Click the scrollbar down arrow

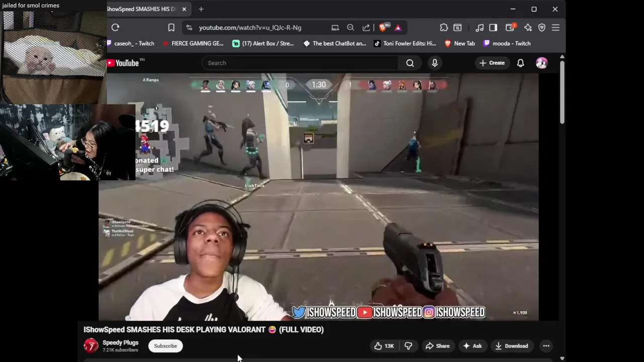[x=562, y=358]
